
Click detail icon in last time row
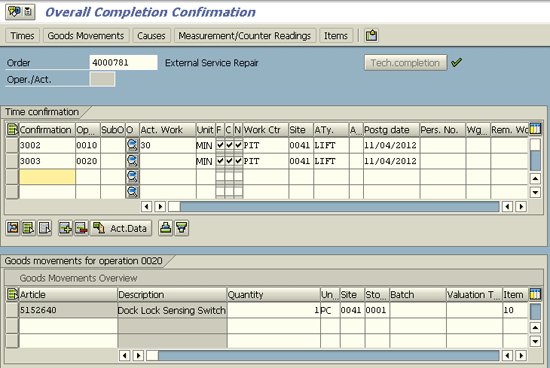tap(132, 192)
